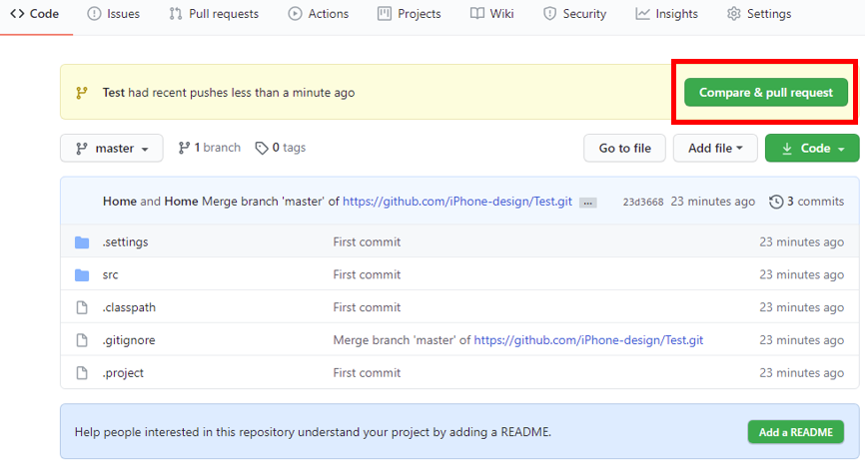Image resolution: width=868 pixels, height=468 pixels.
Task: Open repository Settings tab
Action: point(759,14)
